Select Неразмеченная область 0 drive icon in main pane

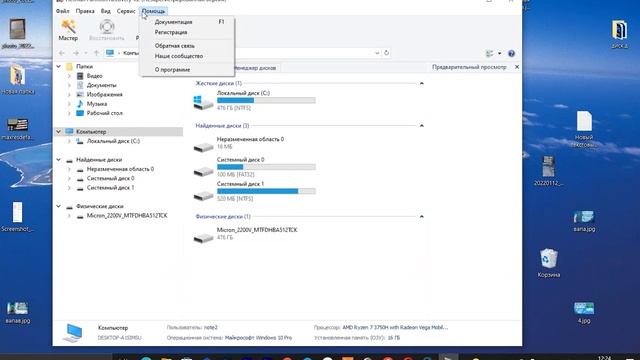203,146
